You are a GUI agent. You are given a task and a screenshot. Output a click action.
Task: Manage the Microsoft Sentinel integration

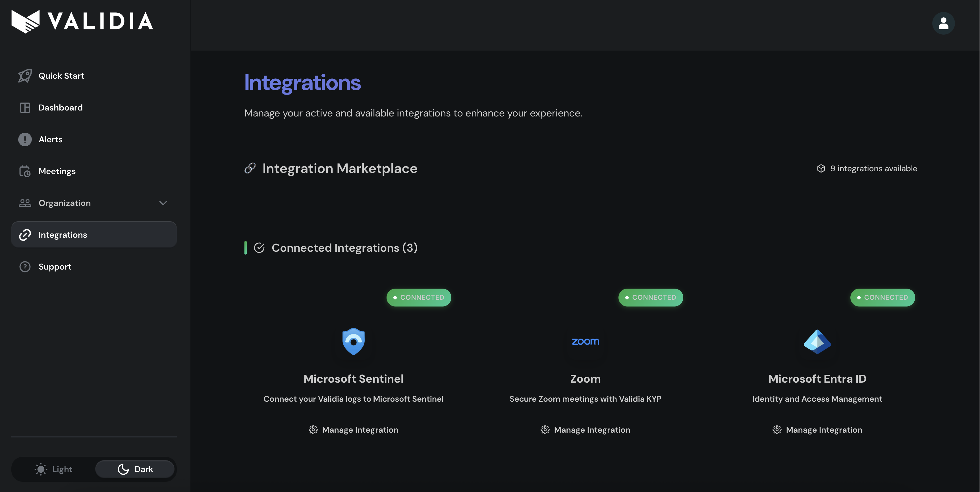pyautogui.click(x=353, y=430)
